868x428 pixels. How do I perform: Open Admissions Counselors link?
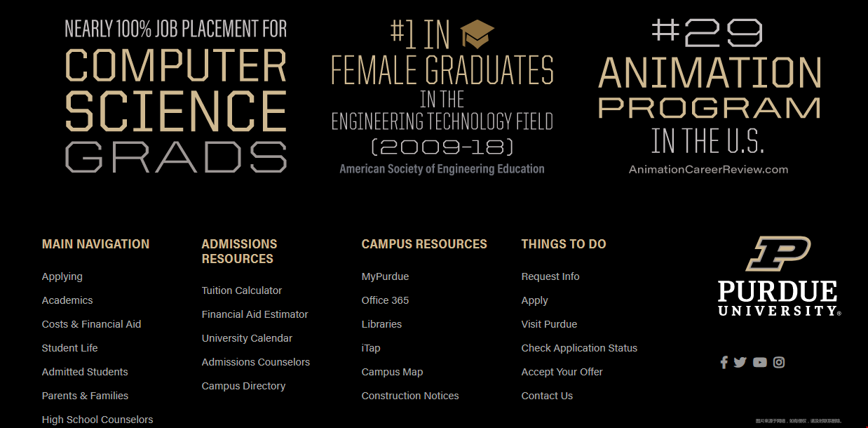point(256,362)
